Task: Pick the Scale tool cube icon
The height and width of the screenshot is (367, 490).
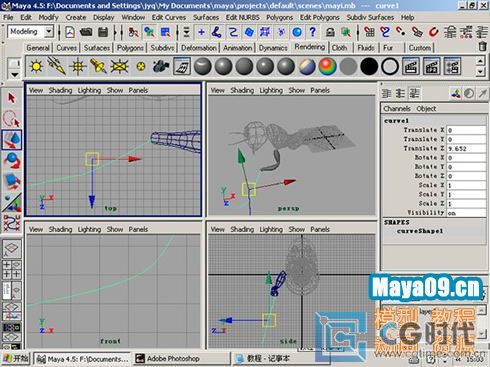Action: click(12, 181)
